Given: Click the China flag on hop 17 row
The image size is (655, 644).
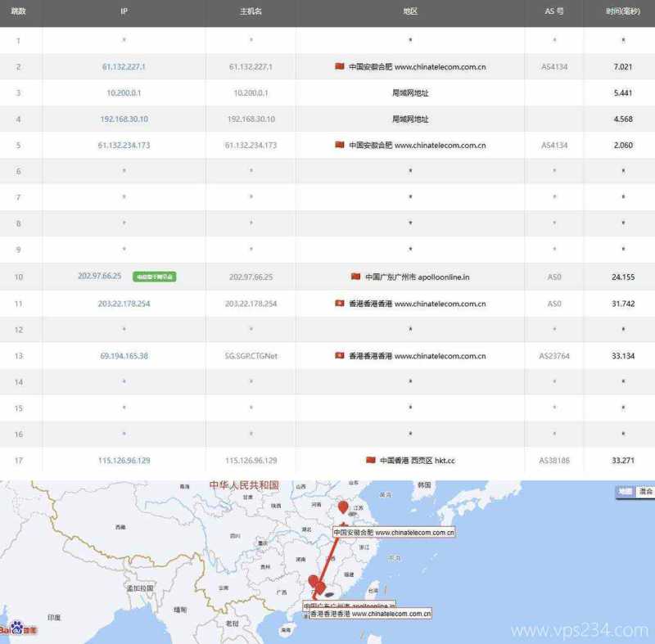Looking at the screenshot, I should coord(373,461).
